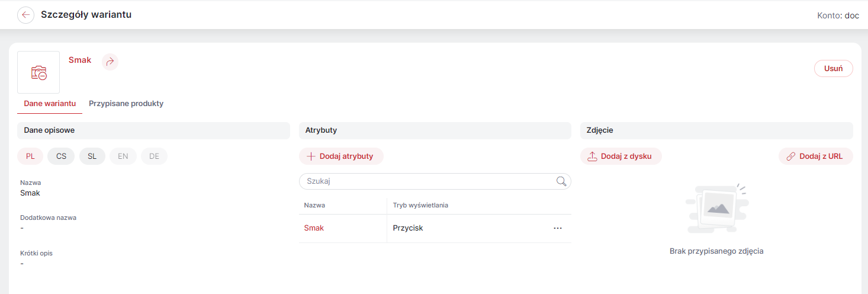Image resolution: width=868 pixels, height=294 pixels.
Task: Open the Smak attribute link in the table
Action: (314, 228)
